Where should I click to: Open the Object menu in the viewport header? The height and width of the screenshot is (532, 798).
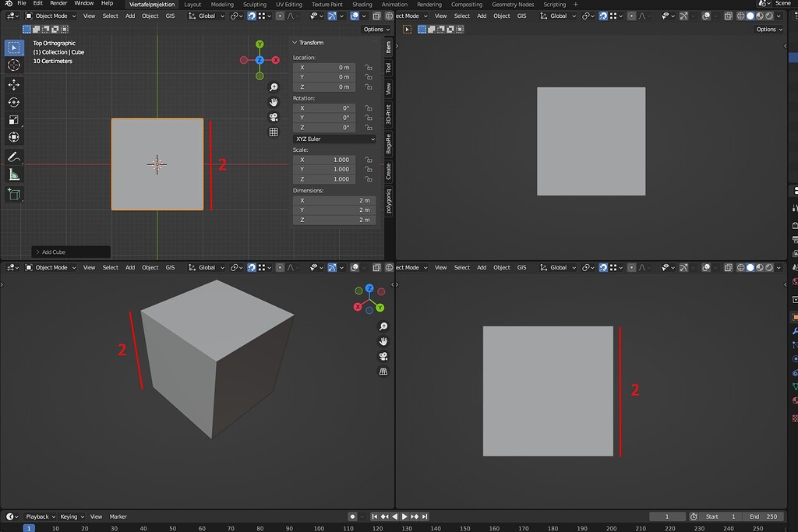pyautogui.click(x=150, y=16)
